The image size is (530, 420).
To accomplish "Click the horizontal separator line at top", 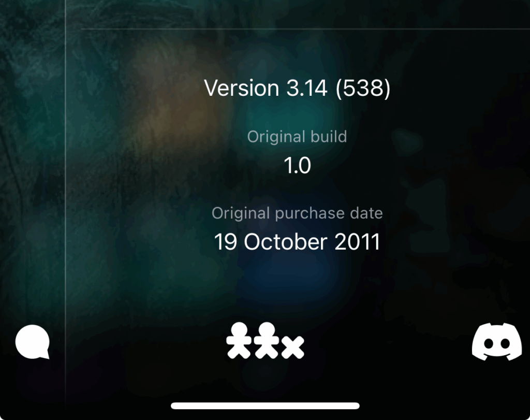I will 305,29.
